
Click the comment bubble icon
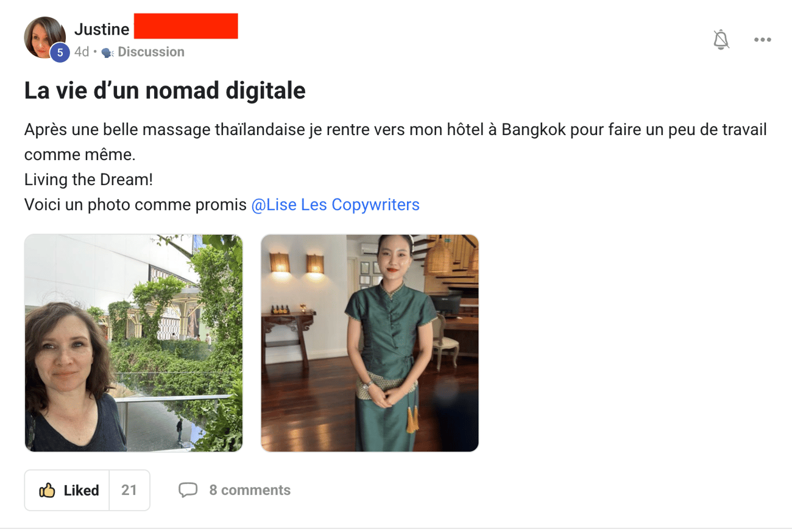188,490
